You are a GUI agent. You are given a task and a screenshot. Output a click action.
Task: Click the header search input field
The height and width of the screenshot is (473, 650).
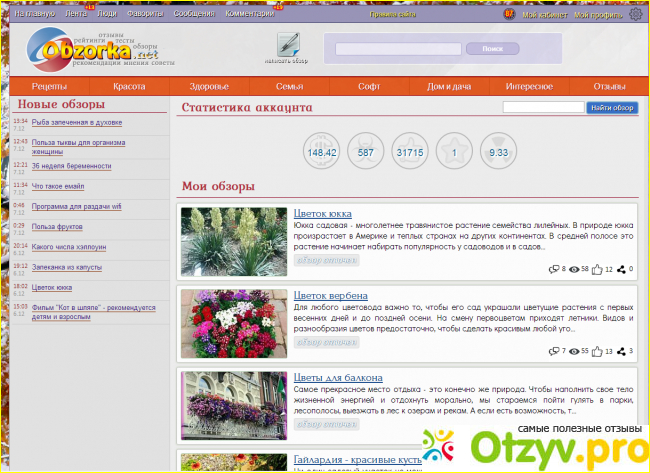tap(397, 48)
